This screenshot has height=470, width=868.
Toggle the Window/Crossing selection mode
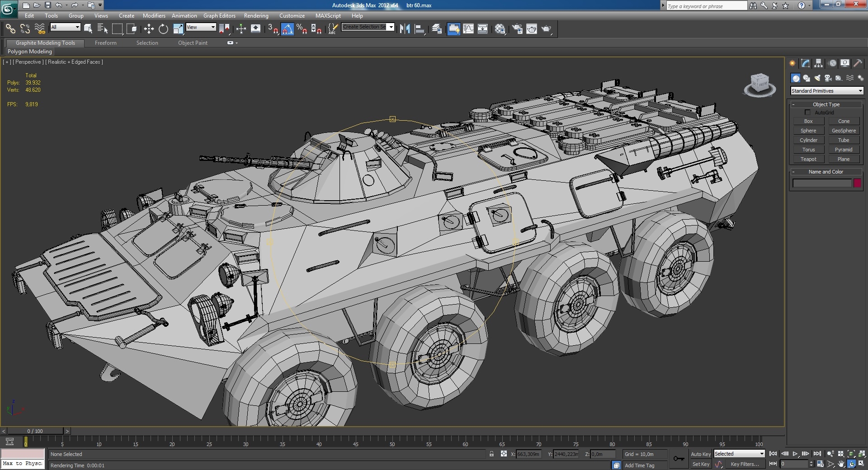[132, 29]
